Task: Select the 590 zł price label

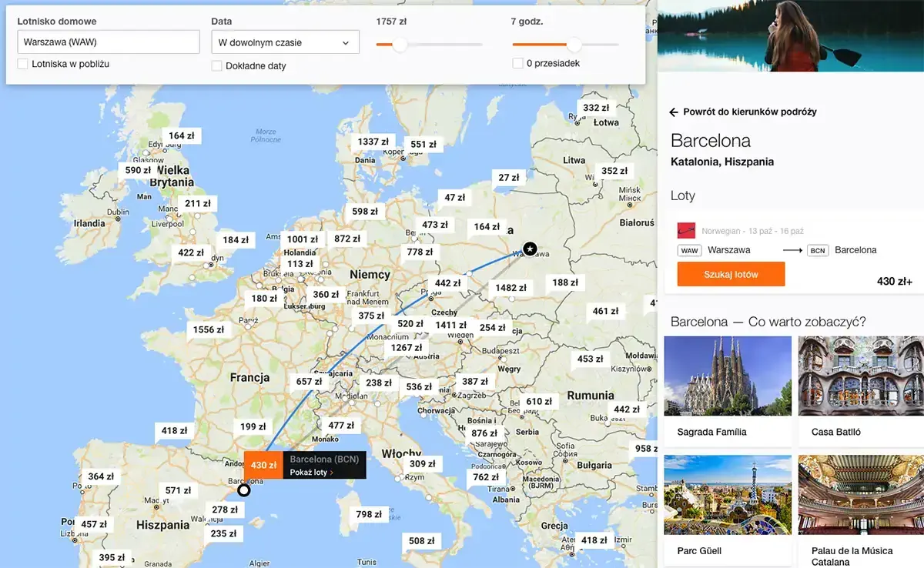Action: point(138,171)
